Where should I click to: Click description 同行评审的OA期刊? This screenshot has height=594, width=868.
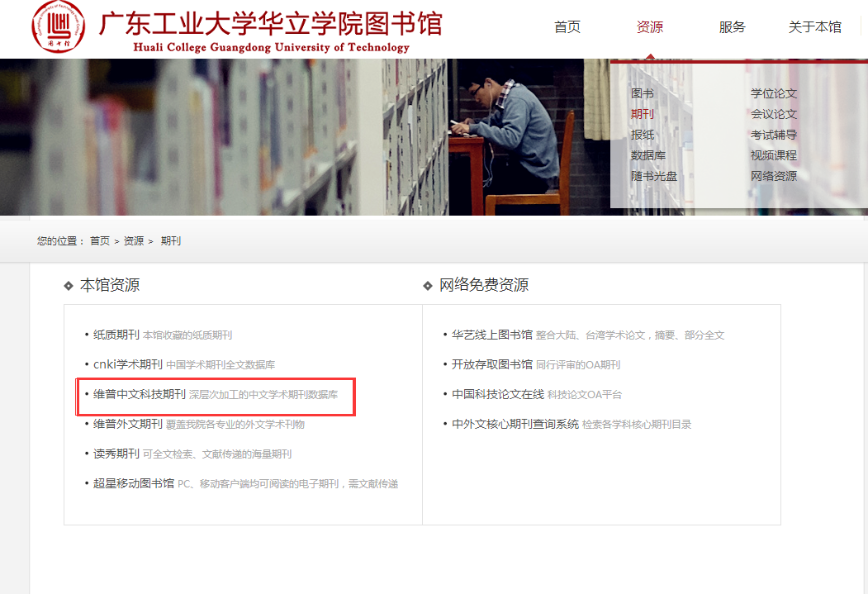[x=578, y=365]
